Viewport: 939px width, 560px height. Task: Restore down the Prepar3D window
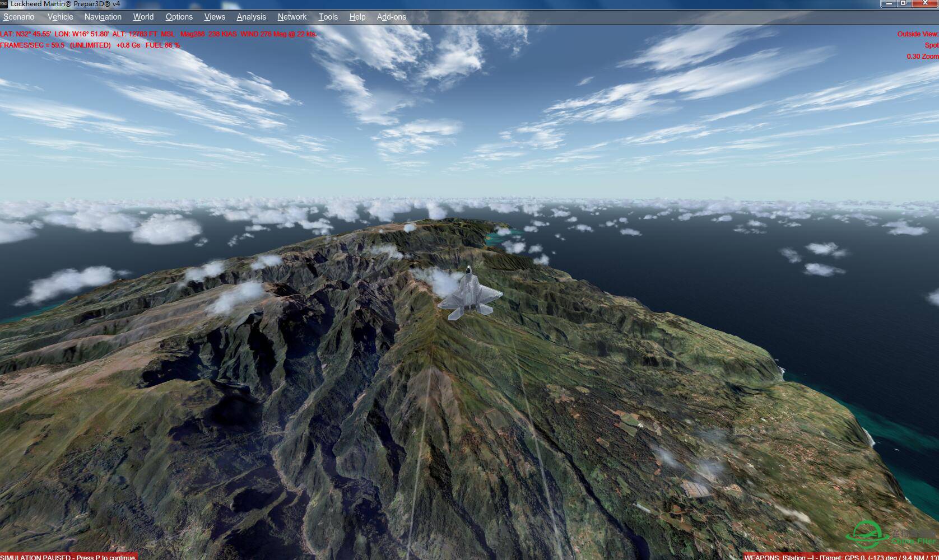coord(904,3)
